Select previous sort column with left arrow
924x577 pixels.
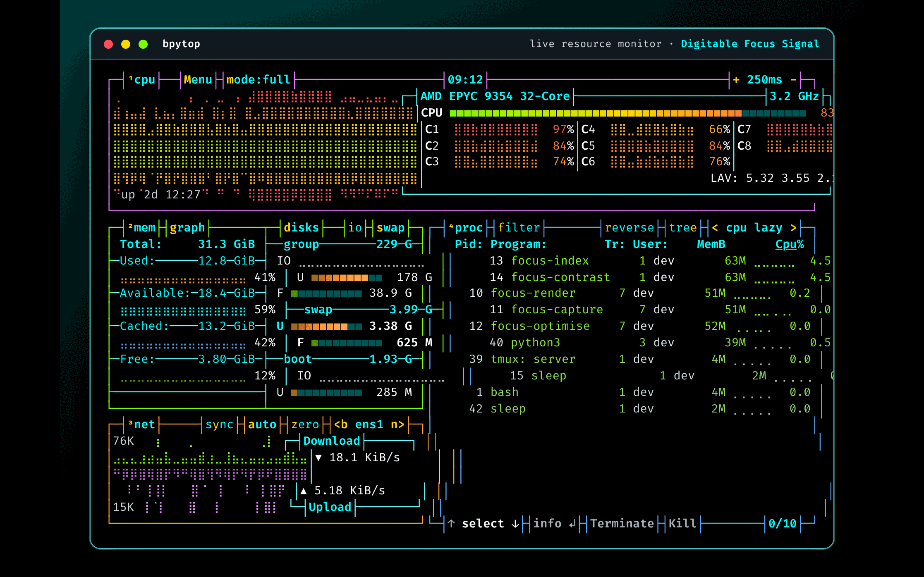point(715,227)
